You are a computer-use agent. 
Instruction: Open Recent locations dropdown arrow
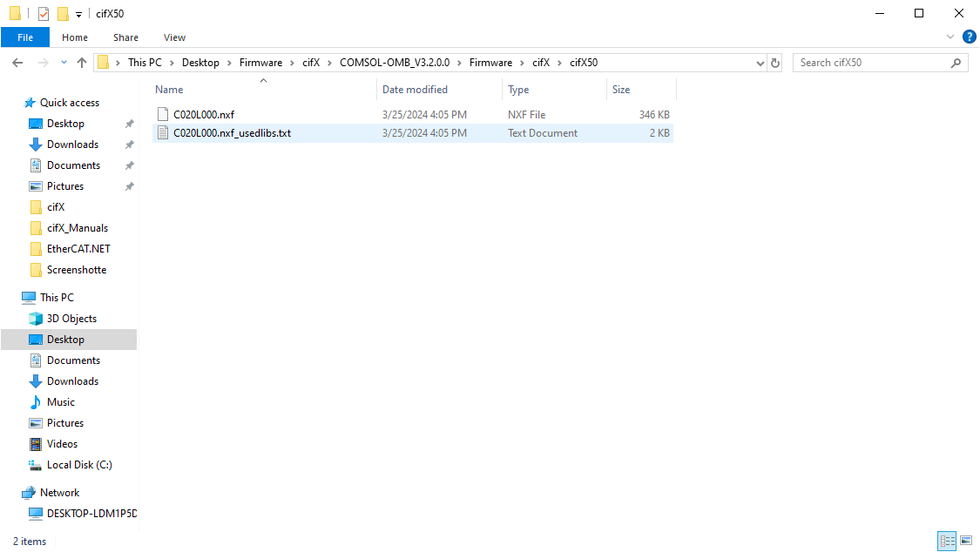point(64,63)
